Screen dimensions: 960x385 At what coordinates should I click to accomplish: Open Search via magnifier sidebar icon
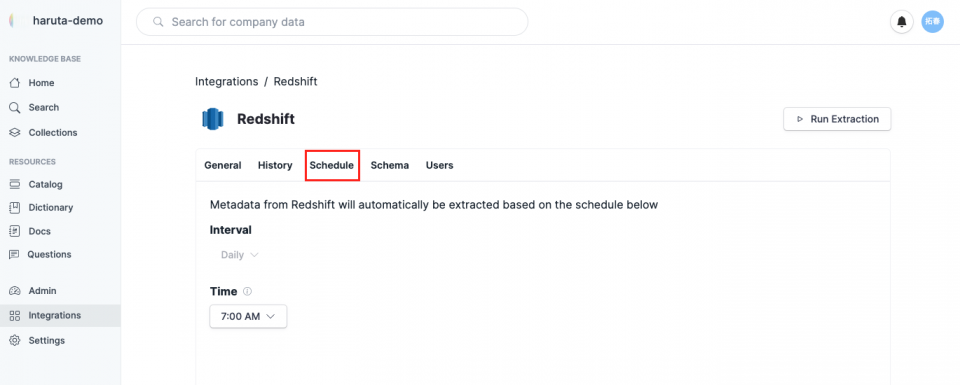pyautogui.click(x=15, y=108)
